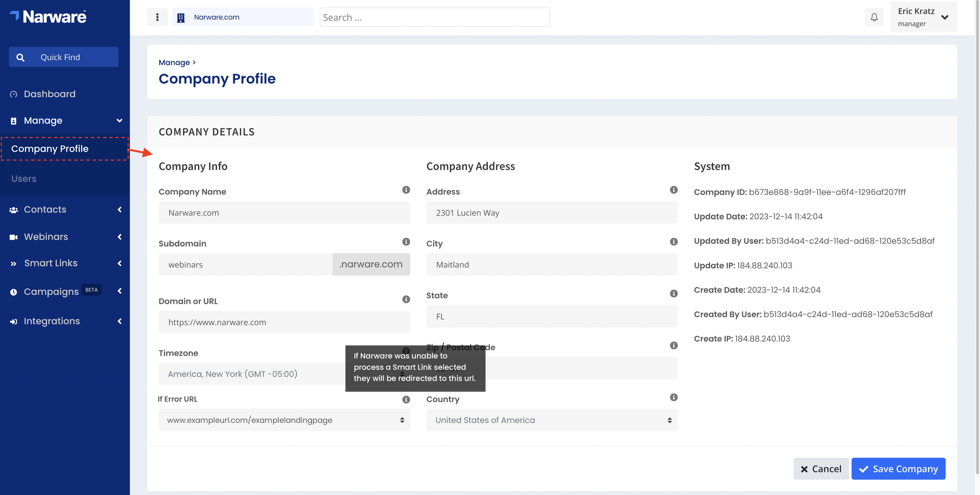980x495 pixels.
Task: Open Campaigns sidebar section
Action: [x=51, y=292]
